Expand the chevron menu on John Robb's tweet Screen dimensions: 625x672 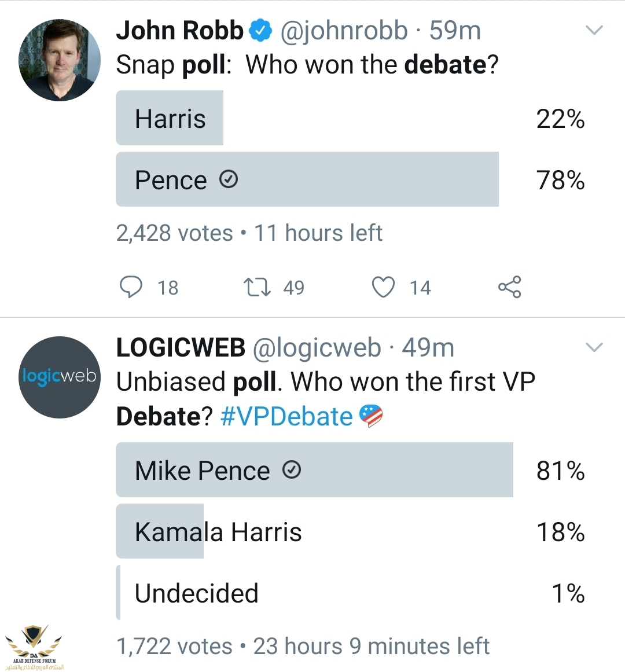[594, 30]
